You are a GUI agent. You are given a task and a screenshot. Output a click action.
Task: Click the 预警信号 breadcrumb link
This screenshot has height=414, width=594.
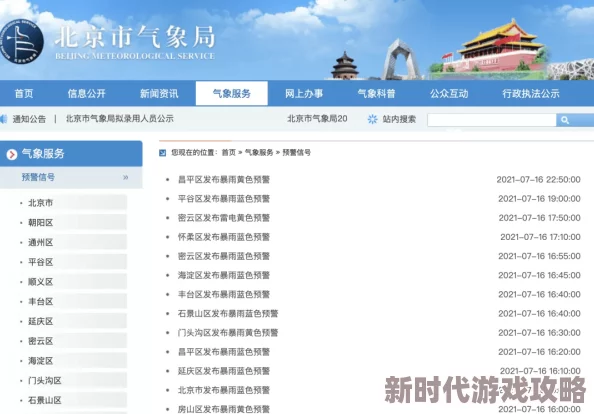[x=297, y=152]
